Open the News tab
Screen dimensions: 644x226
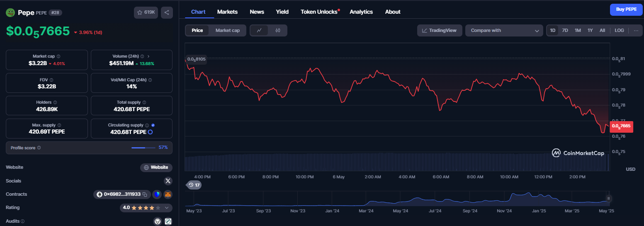click(257, 12)
